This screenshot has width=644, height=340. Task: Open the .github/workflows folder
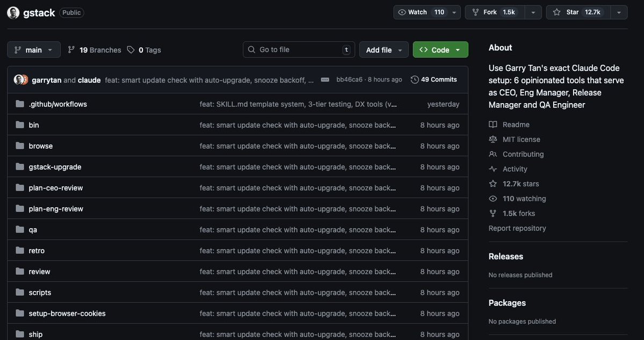coord(58,104)
